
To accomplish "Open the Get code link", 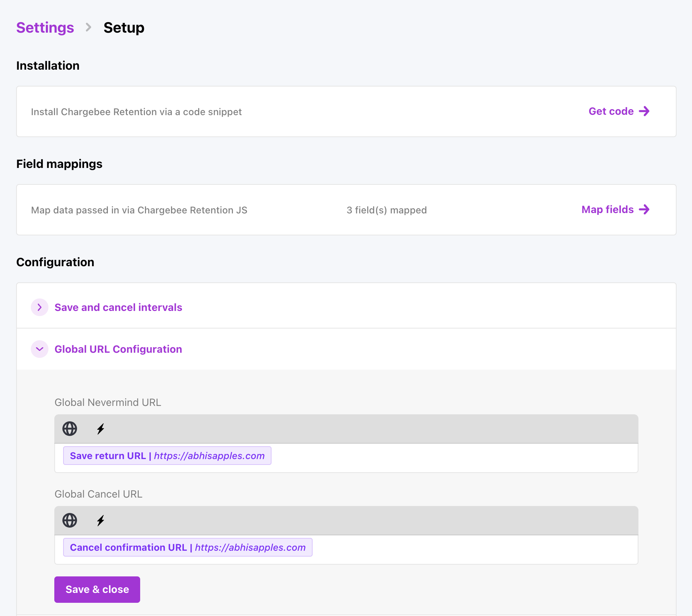I will tap(611, 111).
